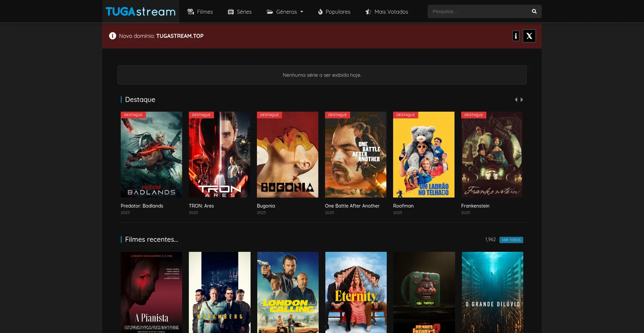Open the O Grande Dilúvio poster

(x=492, y=292)
